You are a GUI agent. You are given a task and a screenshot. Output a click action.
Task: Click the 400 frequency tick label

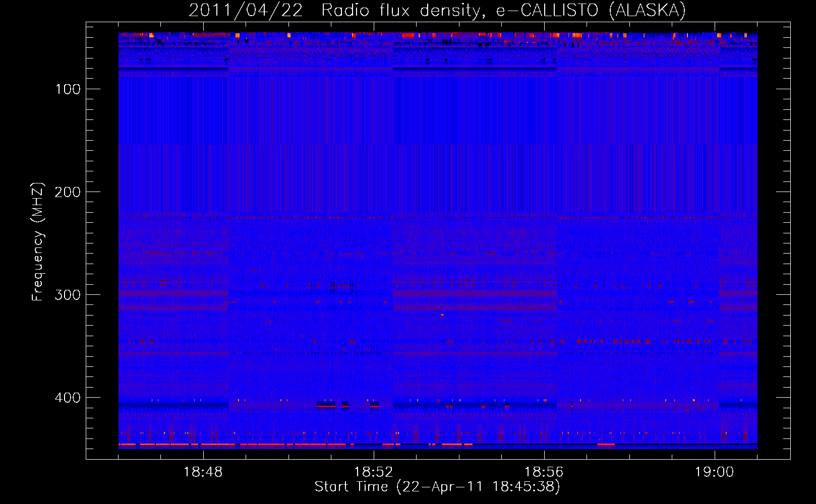[x=68, y=398]
